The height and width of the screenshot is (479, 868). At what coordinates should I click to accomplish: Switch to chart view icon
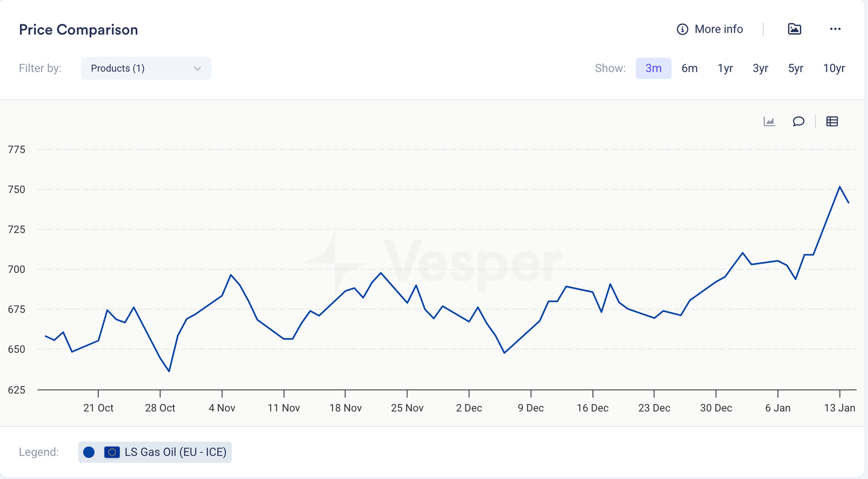pyautogui.click(x=769, y=122)
